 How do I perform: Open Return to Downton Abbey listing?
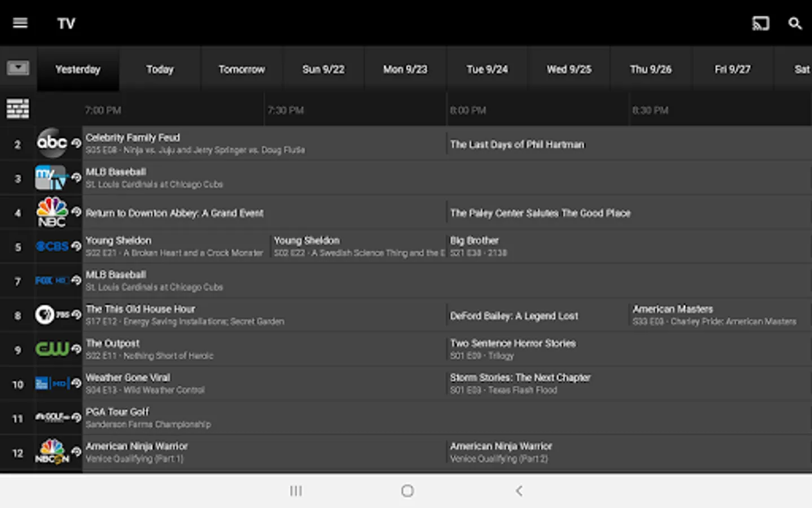(x=264, y=212)
